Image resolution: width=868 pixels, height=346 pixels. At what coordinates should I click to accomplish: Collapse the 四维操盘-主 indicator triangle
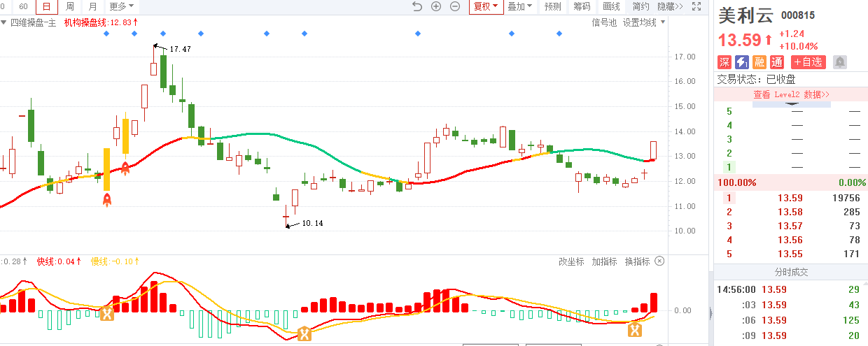(4, 22)
